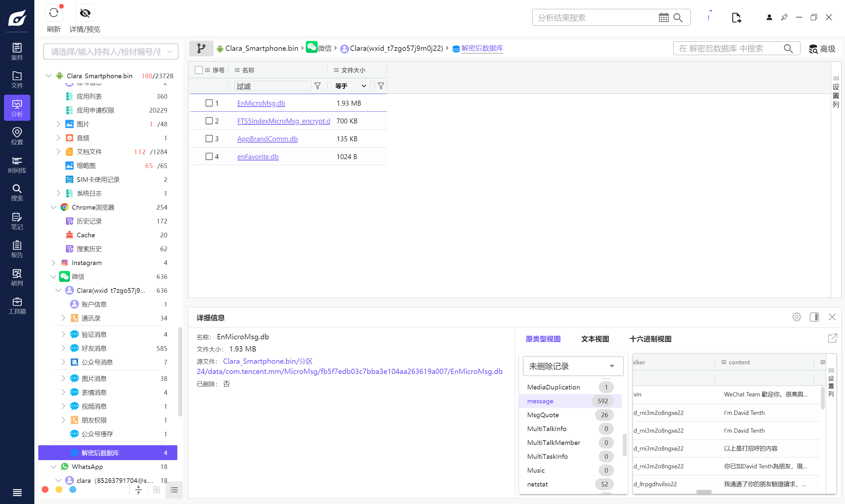Open the 未删除记录 dropdown
This screenshot has height=504, width=845.
tap(573, 366)
